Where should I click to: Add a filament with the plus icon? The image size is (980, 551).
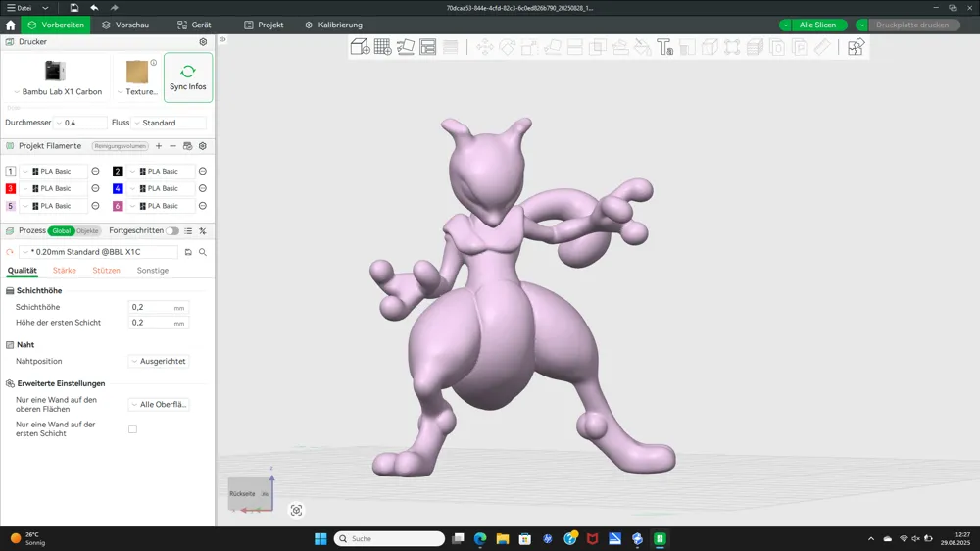pos(159,146)
